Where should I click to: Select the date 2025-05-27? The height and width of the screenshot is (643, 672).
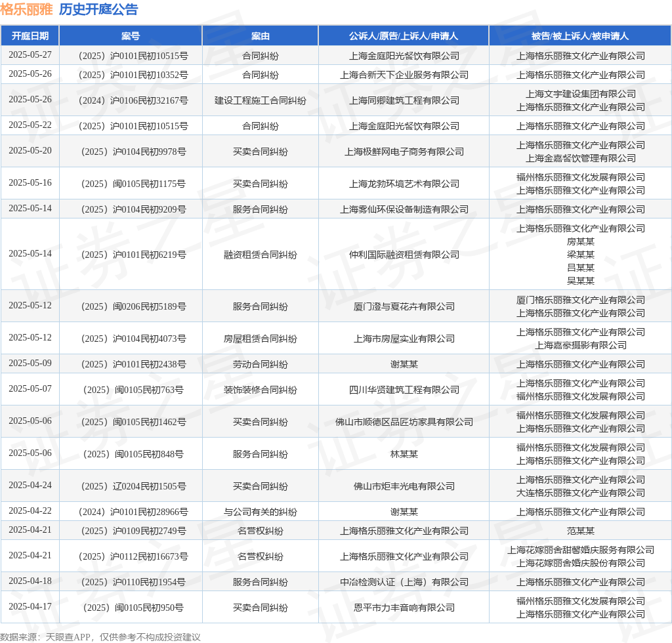(x=30, y=55)
